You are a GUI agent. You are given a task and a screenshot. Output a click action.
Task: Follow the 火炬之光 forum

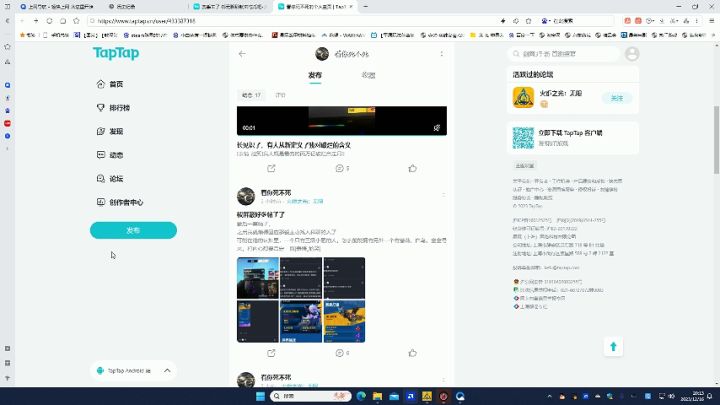point(617,98)
